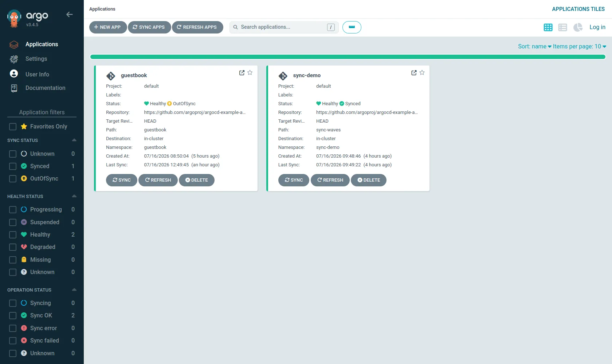Image resolution: width=612 pixels, height=364 pixels.
Task: Collapse the Health Status filter section
Action: 74,196
